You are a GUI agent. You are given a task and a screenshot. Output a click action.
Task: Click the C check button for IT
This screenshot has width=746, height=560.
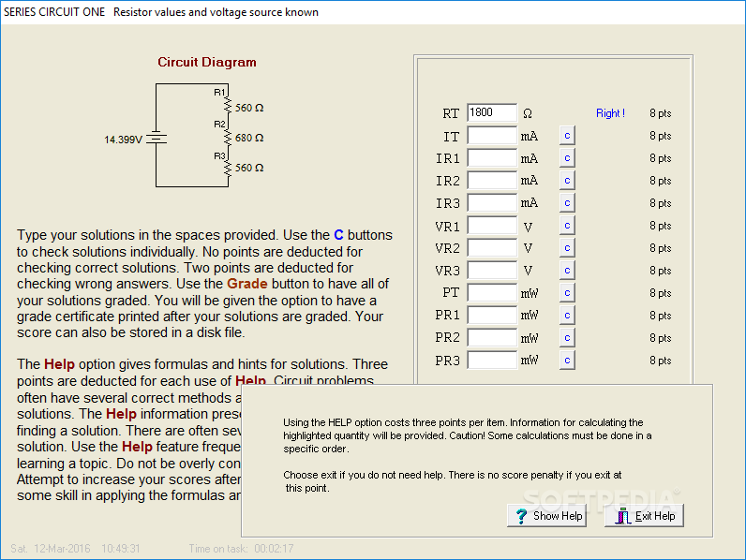point(567,136)
